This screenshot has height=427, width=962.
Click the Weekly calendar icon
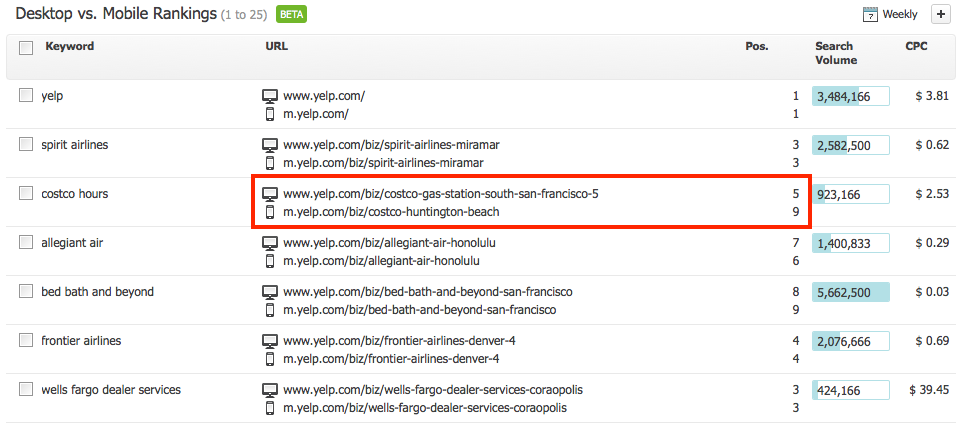click(x=870, y=15)
